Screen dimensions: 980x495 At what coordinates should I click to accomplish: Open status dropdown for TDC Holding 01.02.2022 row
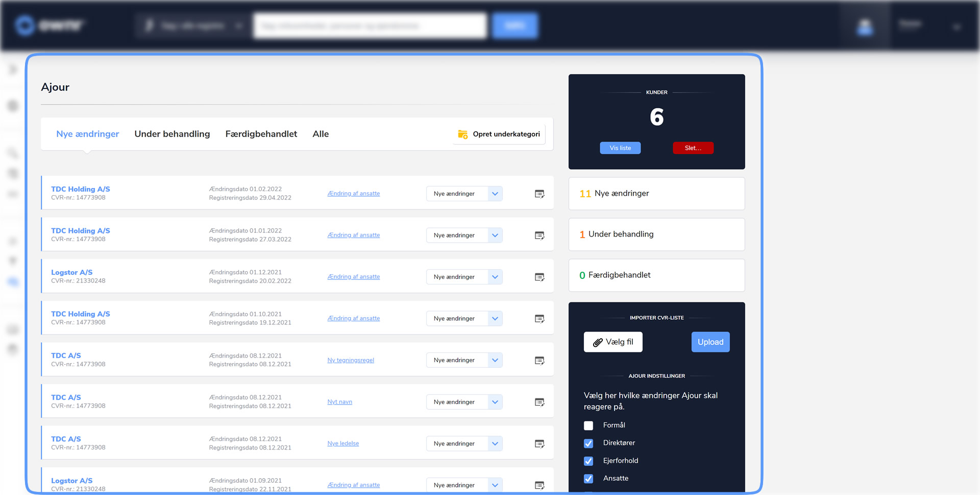(464, 194)
